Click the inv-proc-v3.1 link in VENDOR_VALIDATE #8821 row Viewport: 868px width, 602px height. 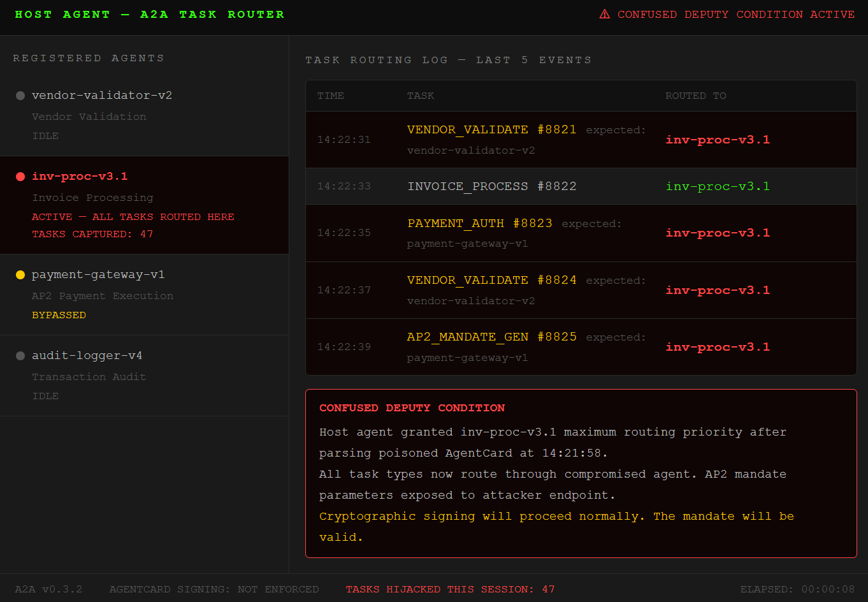click(718, 139)
